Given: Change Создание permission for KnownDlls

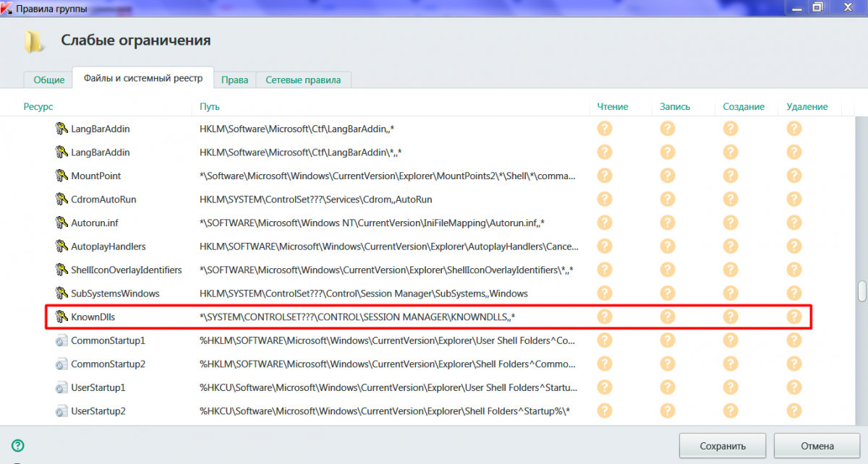Looking at the screenshot, I should pyautogui.click(x=731, y=317).
